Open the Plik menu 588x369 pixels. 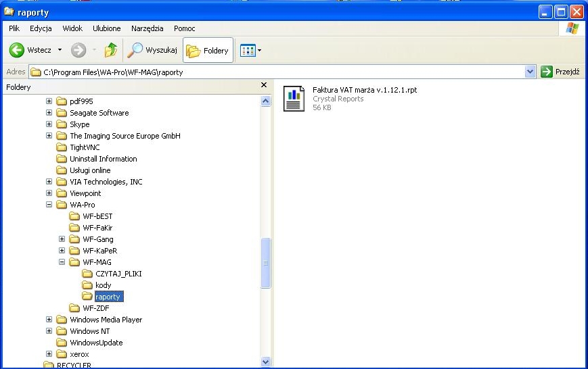pos(14,28)
